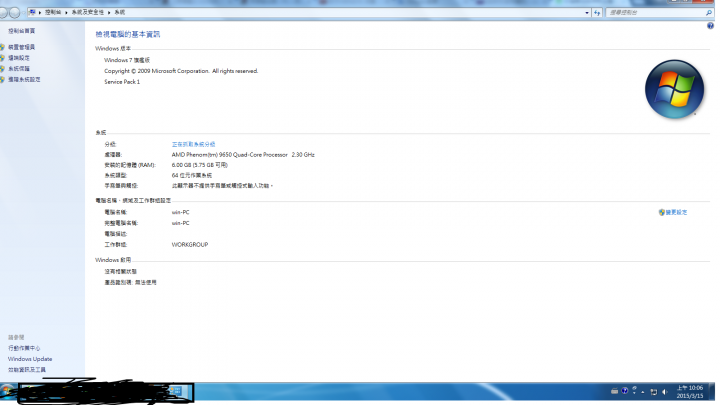
Task: Click the '6.00 GB (5.75 GB 可用)' RAM value
Action: pyautogui.click(x=200, y=165)
